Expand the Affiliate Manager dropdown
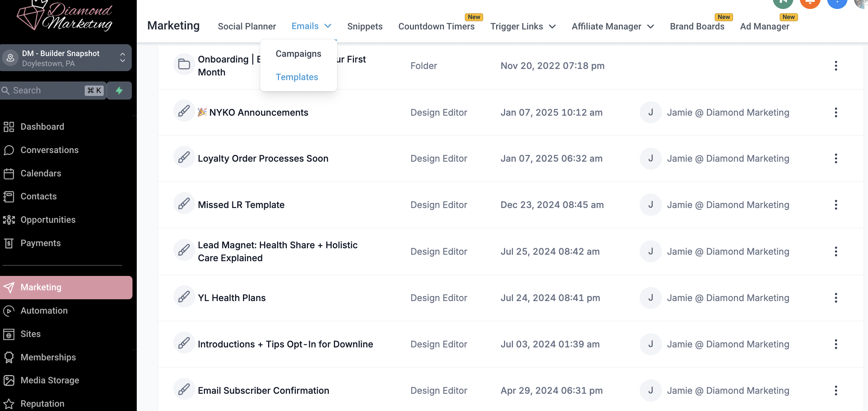Image resolution: width=868 pixels, height=411 pixels. click(650, 27)
